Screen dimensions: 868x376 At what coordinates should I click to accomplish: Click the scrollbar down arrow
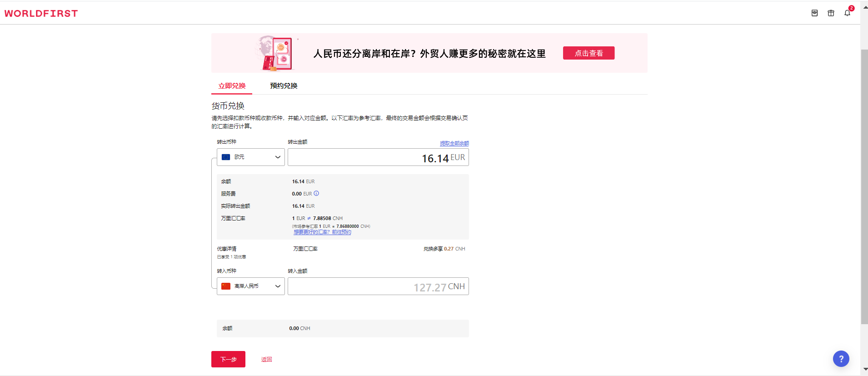864,369
